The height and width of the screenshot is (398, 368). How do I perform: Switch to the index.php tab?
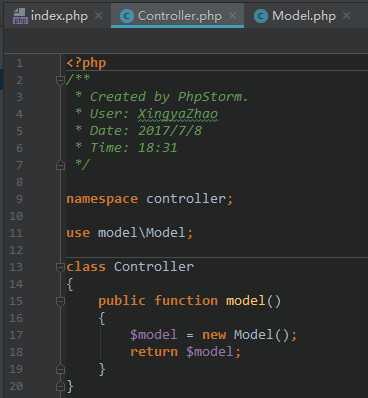(x=57, y=16)
